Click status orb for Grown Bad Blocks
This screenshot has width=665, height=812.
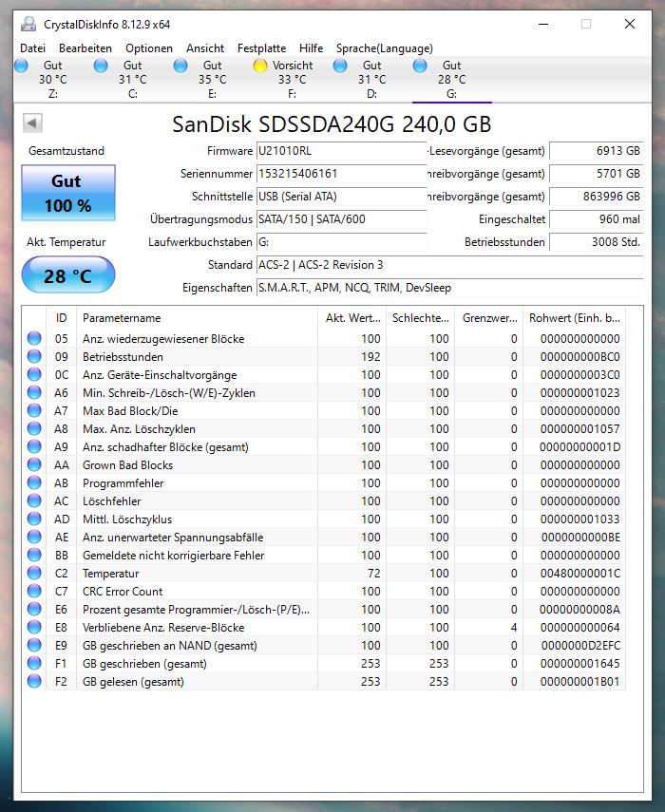point(34,464)
